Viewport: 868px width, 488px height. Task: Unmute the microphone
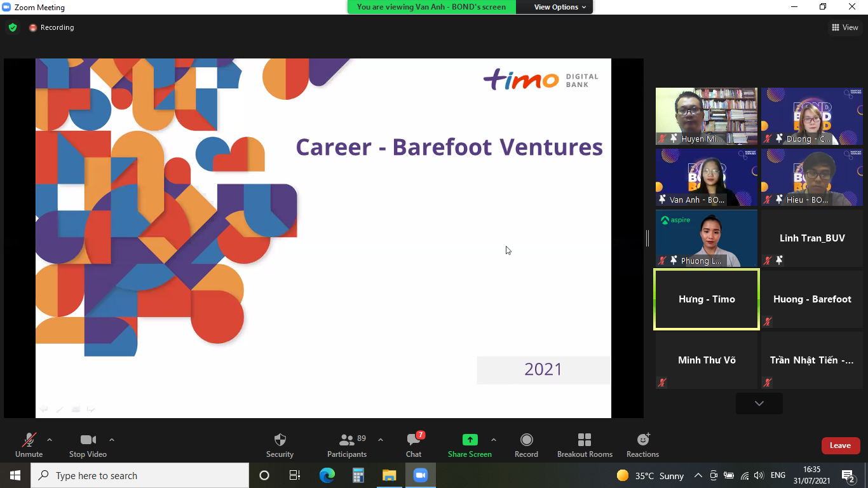pos(29,440)
